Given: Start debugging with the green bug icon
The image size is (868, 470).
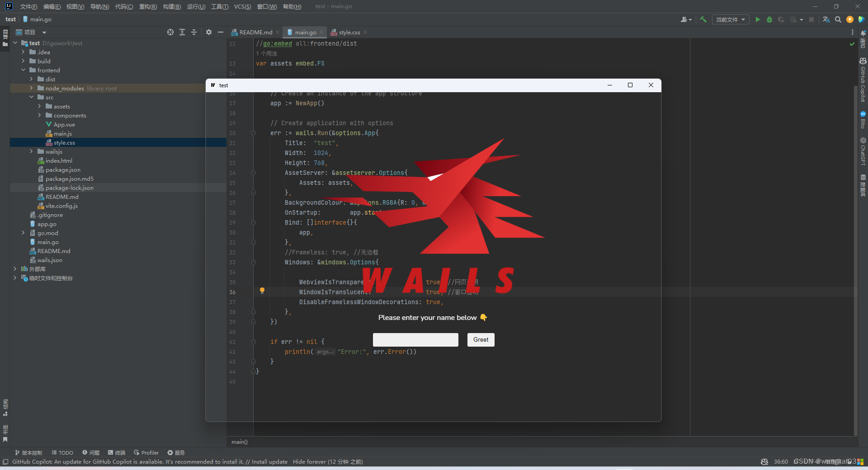Looking at the screenshot, I should pyautogui.click(x=769, y=19).
